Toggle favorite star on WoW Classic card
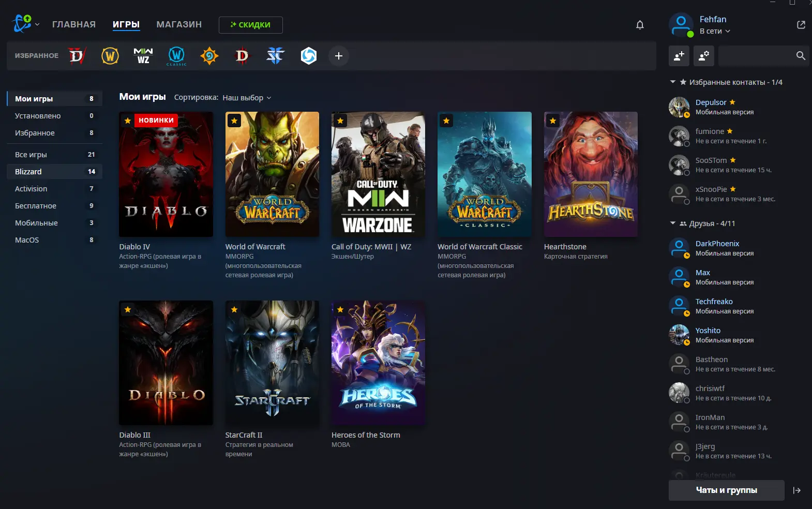The height and width of the screenshot is (509, 812). tap(446, 121)
